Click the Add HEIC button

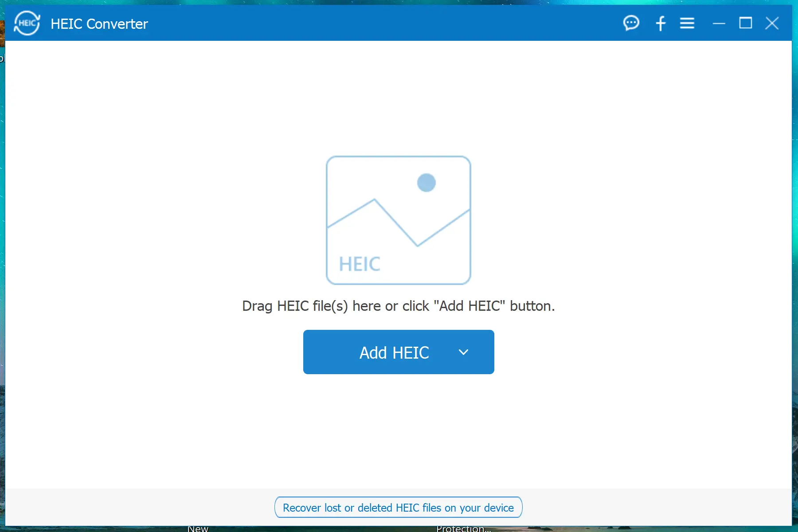click(394, 352)
